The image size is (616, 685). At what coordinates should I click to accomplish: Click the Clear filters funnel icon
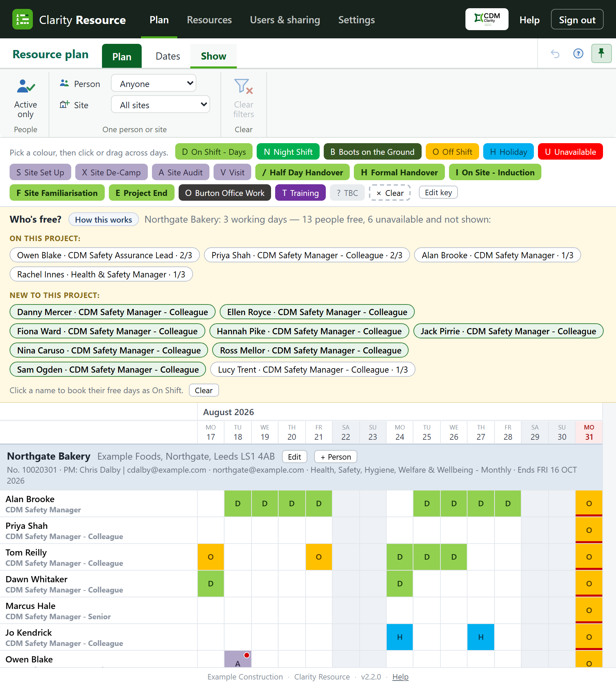tap(243, 86)
